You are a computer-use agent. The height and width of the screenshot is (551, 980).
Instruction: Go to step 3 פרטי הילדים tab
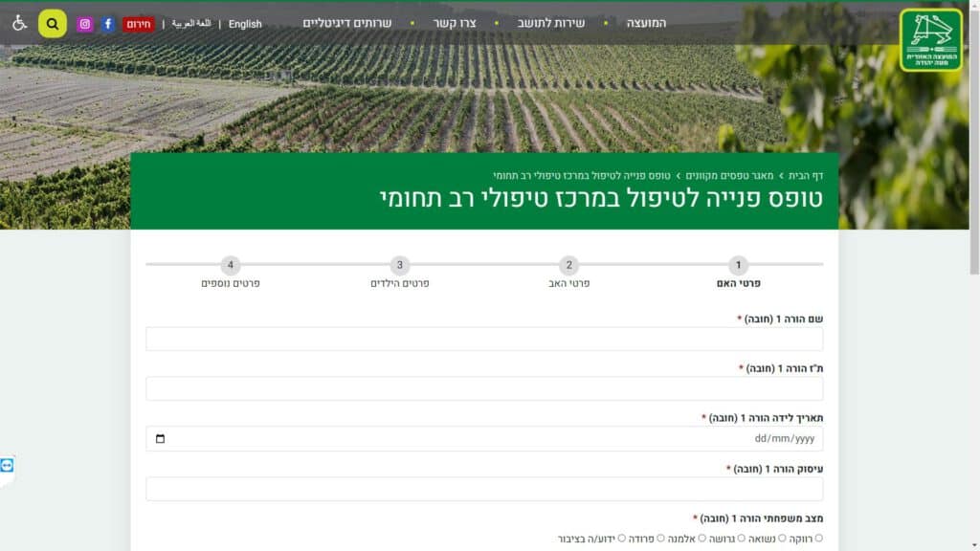pos(400,266)
